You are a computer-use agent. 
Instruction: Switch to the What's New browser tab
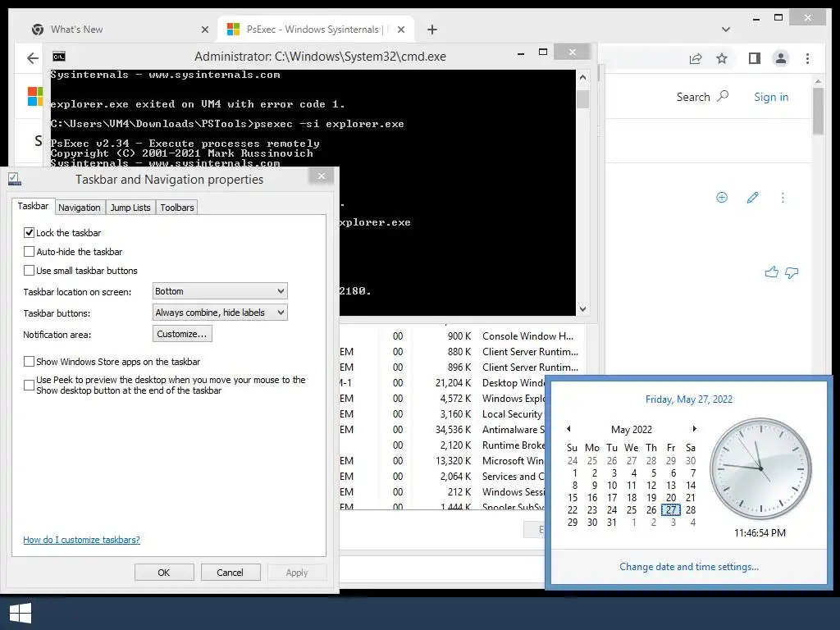pos(121,30)
